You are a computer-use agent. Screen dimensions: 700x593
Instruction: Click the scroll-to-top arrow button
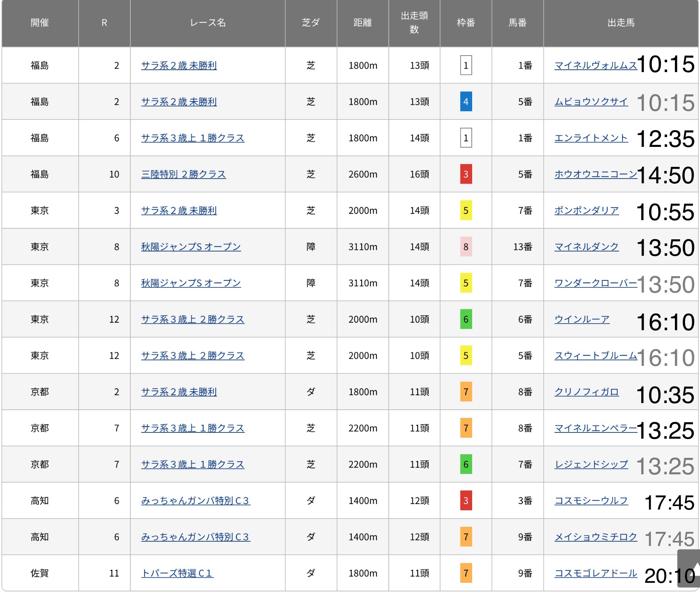[x=690, y=568]
